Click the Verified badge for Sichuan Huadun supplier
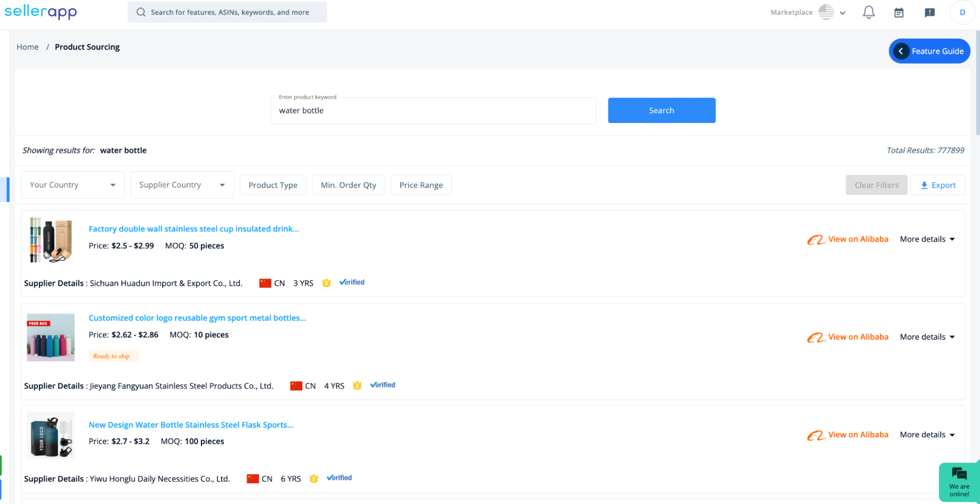980x504 pixels. point(352,282)
